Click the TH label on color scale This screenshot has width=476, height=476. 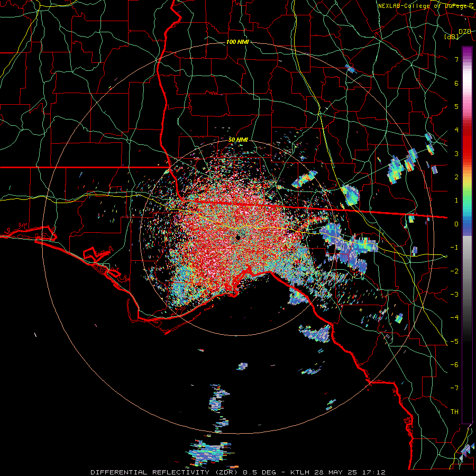tap(454, 412)
